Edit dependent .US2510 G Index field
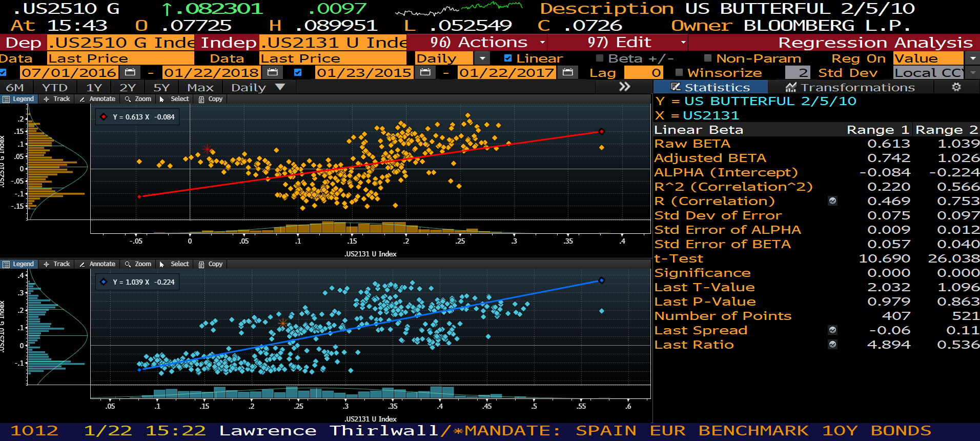Image resolution: width=980 pixels, height=441 pixels. click(x=121, y=43)
